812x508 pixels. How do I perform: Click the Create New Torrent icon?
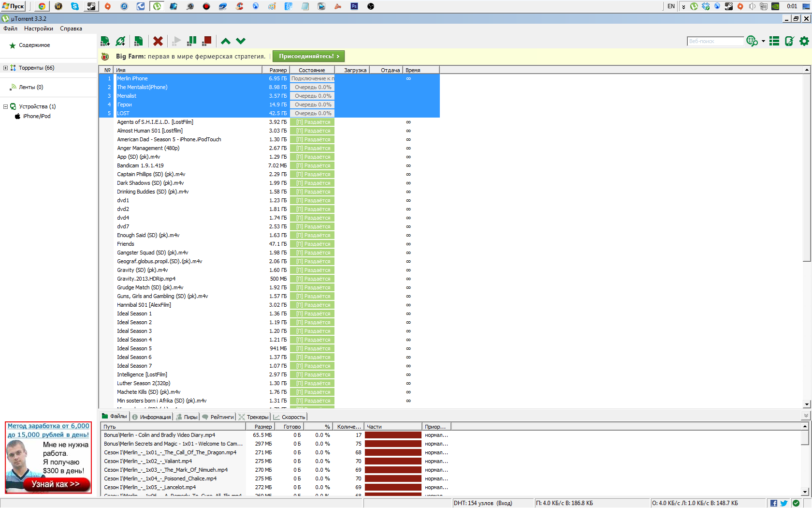138,41
